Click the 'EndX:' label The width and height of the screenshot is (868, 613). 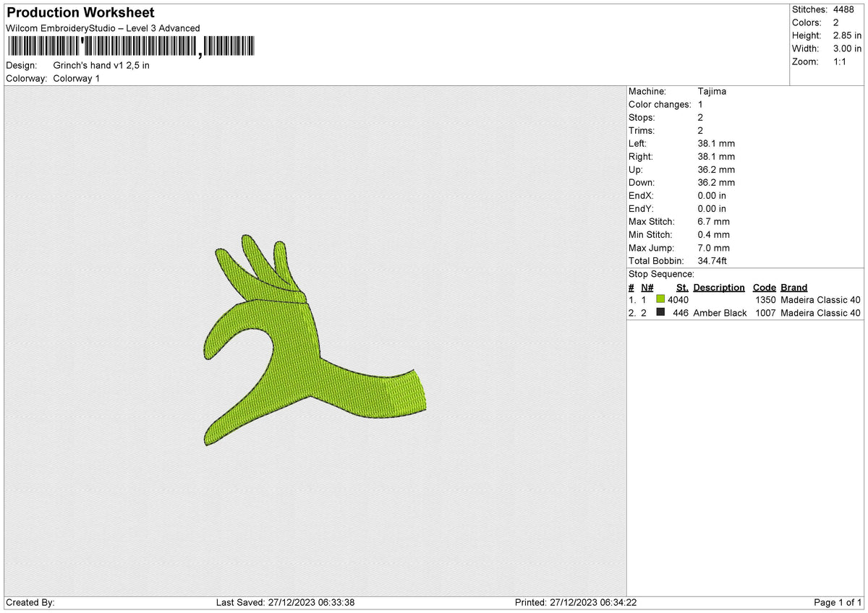point(641,195)
